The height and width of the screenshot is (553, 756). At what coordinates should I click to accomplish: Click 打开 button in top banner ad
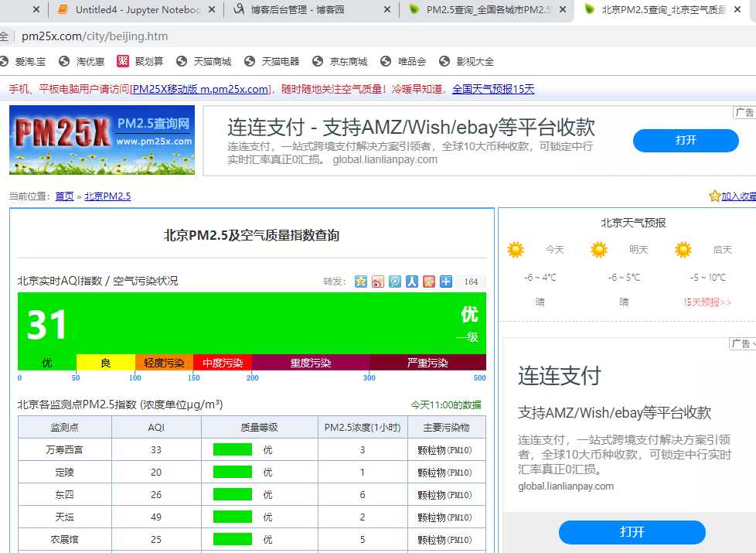(x=686, y=141)
